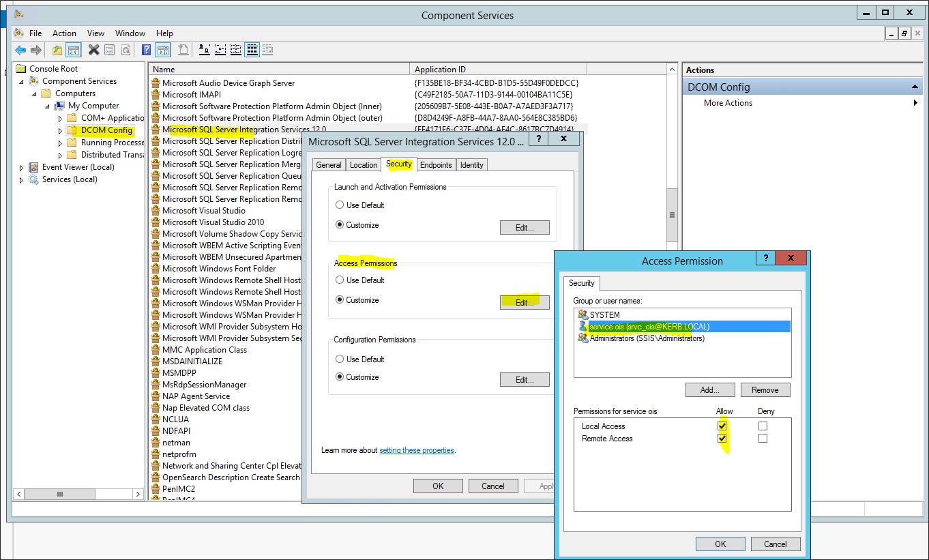This screenshot has width=929, height=560.
Task: Switch to the Identity tab
Action: [x=471, y=165]
